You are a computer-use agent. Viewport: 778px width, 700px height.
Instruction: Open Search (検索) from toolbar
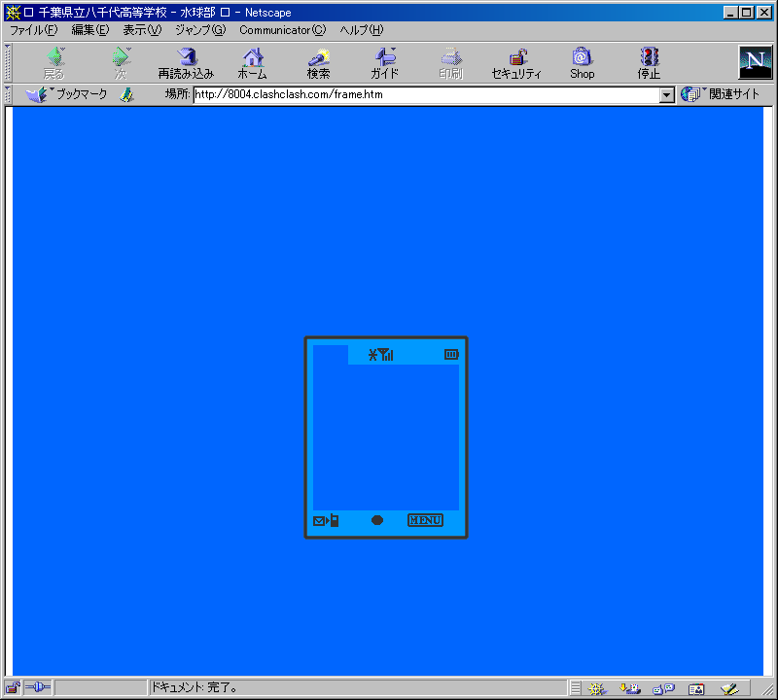[x=319, y=63]
